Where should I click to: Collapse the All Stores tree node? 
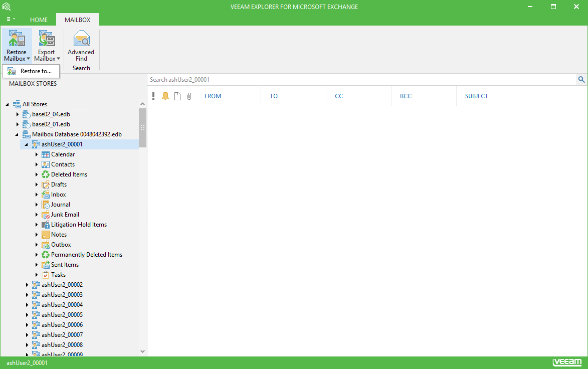(x=7, y=104)
